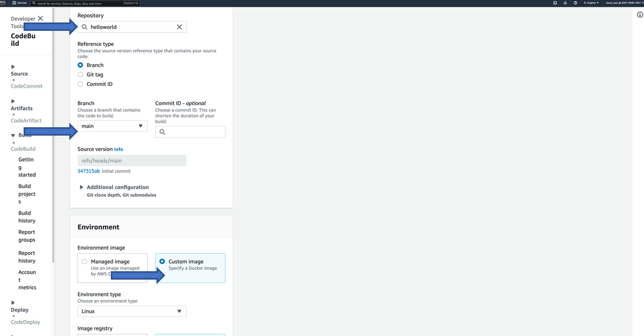The image size is (644, 336).
Task: Open Report groups in the sidebar
Action: tap(27, 236)
